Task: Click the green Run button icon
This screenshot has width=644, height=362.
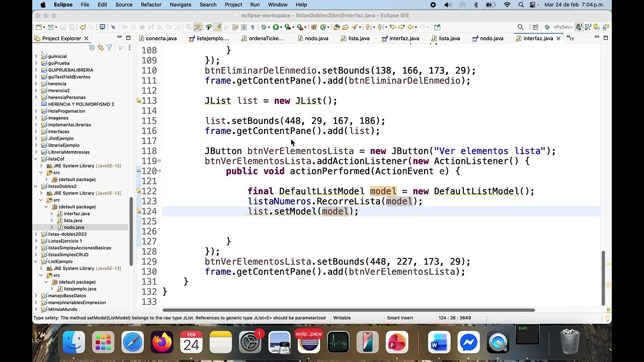Action: click(276, 27)
